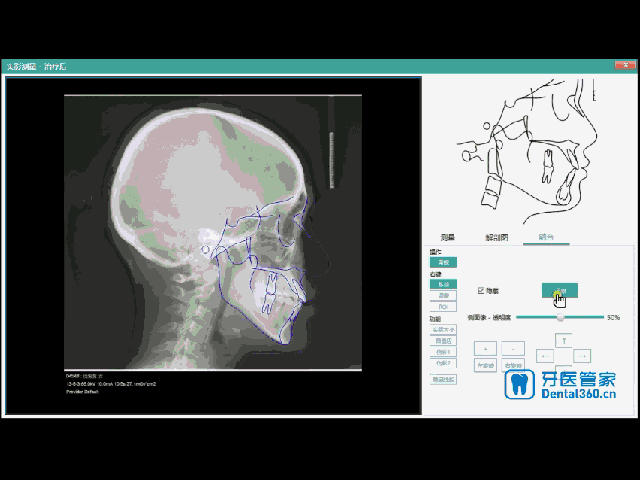Open the 叠合 superimposition tab
Screen dimensions: 640x480
546,237
